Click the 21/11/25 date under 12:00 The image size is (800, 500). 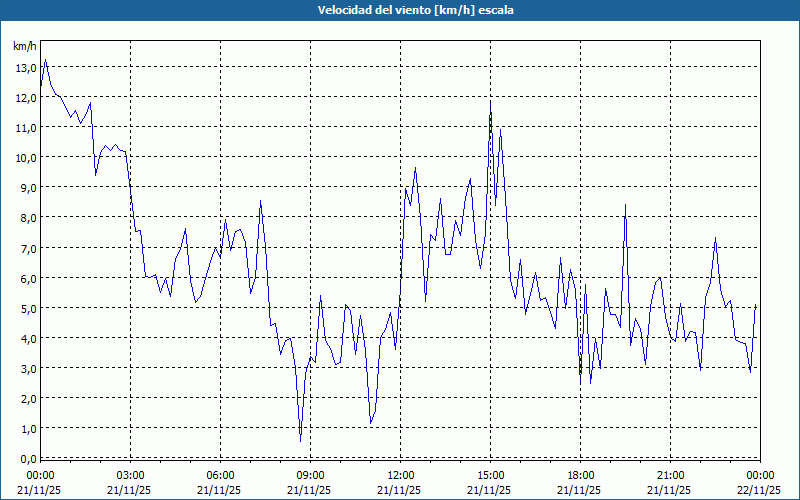coord(400,490)
